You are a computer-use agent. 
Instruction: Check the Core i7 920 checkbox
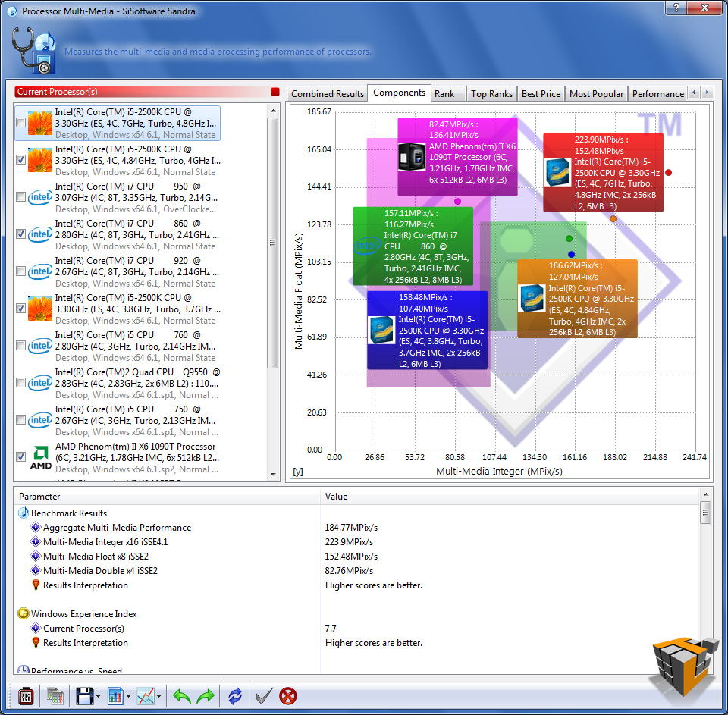click(x=20, y=271)
